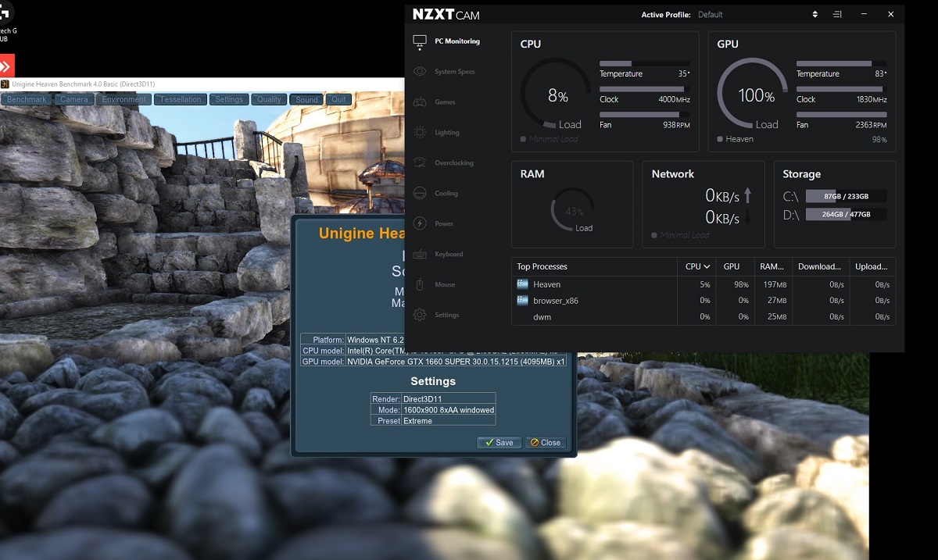The image size is (938, 560).
Task: Open System Specs eye icon in sidebar
Action: tap(420, 72)
